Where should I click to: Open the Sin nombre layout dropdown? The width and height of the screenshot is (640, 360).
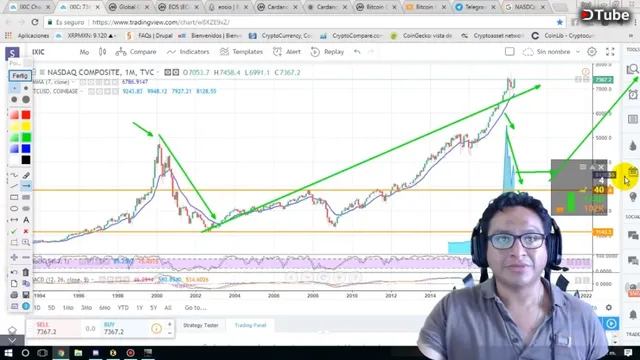[551, 52]
